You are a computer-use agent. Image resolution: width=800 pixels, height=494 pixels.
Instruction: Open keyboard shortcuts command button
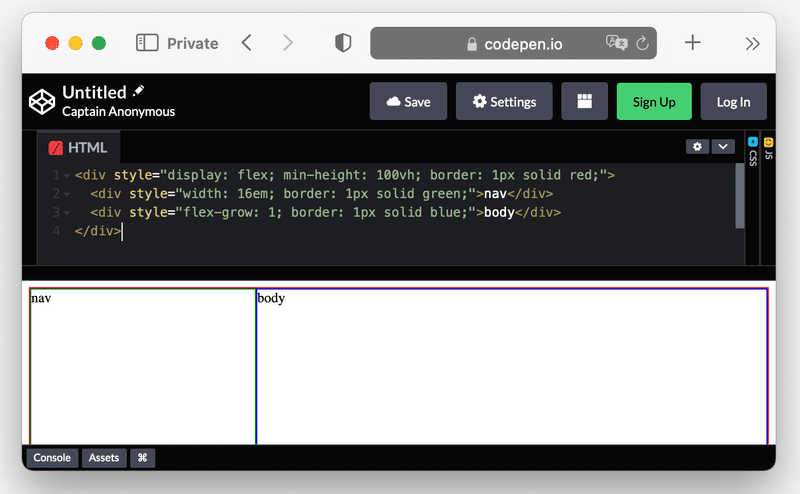142,458
